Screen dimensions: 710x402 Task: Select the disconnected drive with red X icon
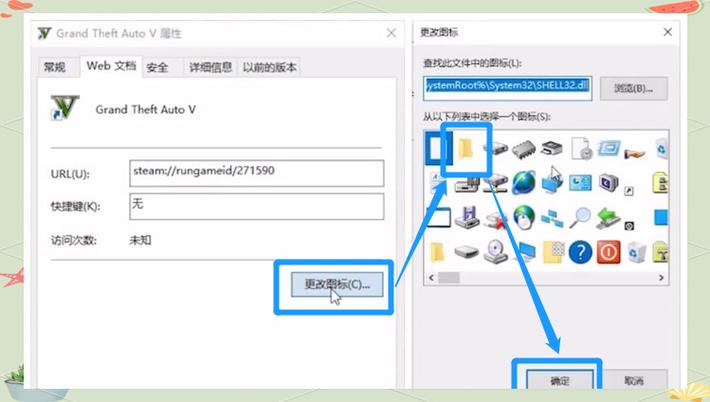click(x=495, y=219)
